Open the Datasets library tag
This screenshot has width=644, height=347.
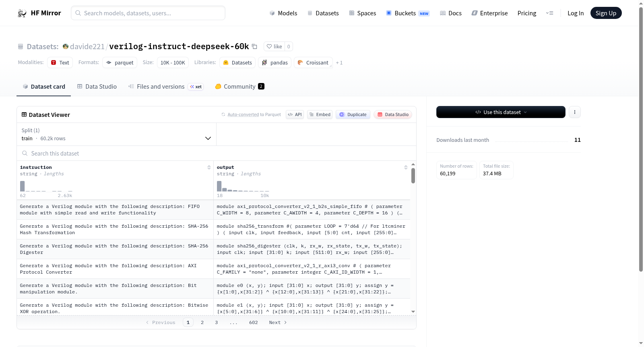pos(237,62)
